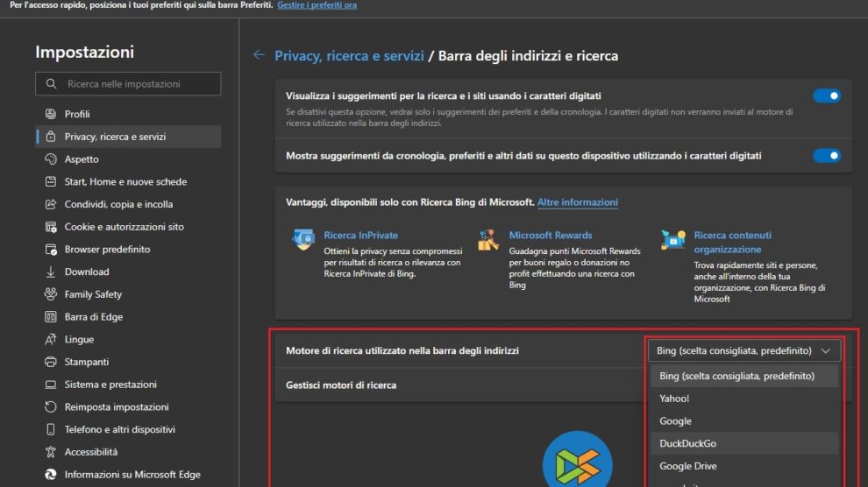
Task: Pick Yahoo! as the search engine
Action: click(x=674, y=399)
